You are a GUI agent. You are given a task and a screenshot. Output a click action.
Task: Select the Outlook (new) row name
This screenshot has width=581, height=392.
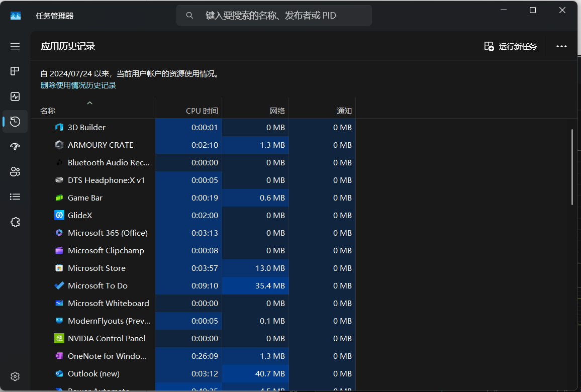point(93,373)
